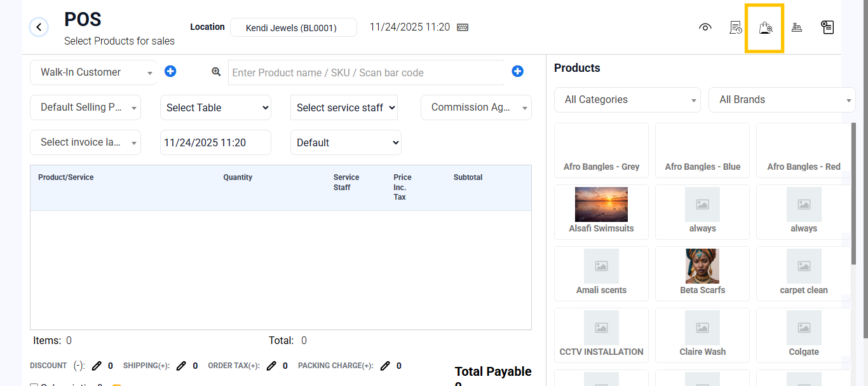The width and height of the screenshot is (868, 386).
Task: Open the All Brands filter
Action: click(782, 100)
